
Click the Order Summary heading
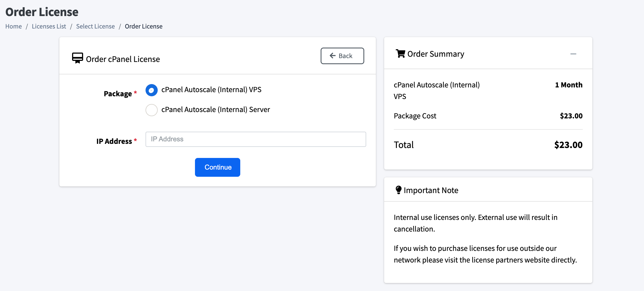tap(436, 54)
